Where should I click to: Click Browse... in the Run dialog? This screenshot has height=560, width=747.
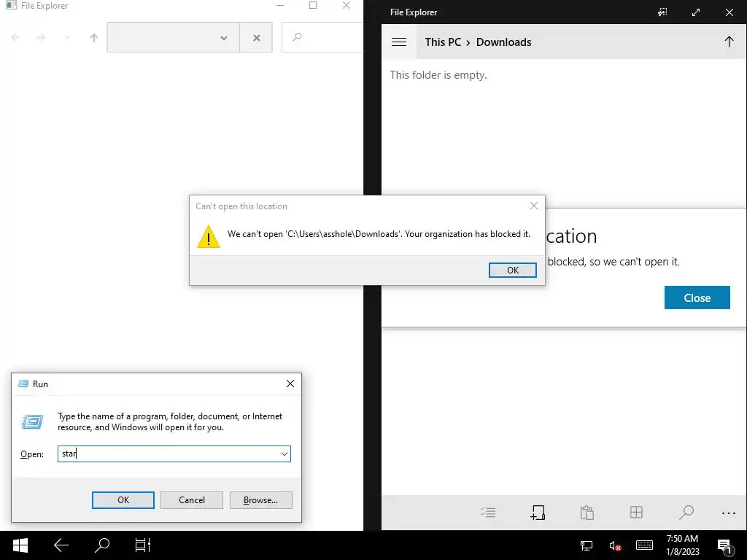[x=260, y=500]
